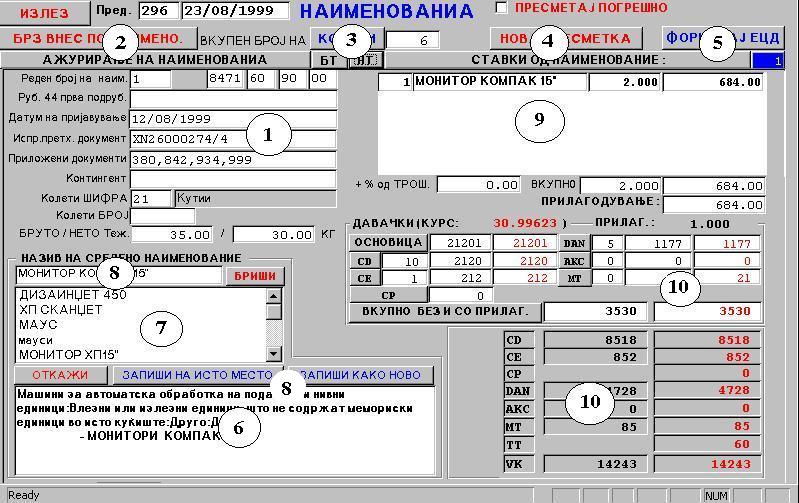This screenshot has width=799, height=503.
Task: Click the Датум на пријавување field
Action: [233, 119]
